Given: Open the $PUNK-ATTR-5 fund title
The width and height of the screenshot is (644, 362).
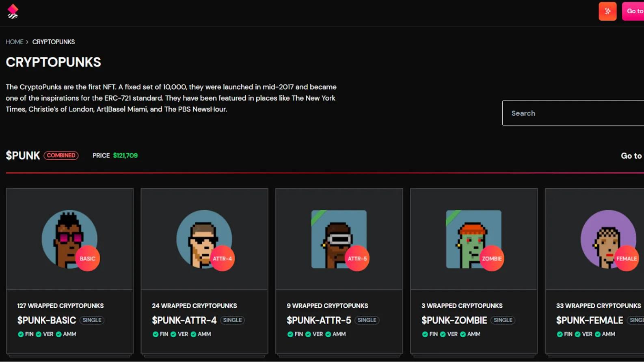Looking at the screenshot, I should [319, 320].
